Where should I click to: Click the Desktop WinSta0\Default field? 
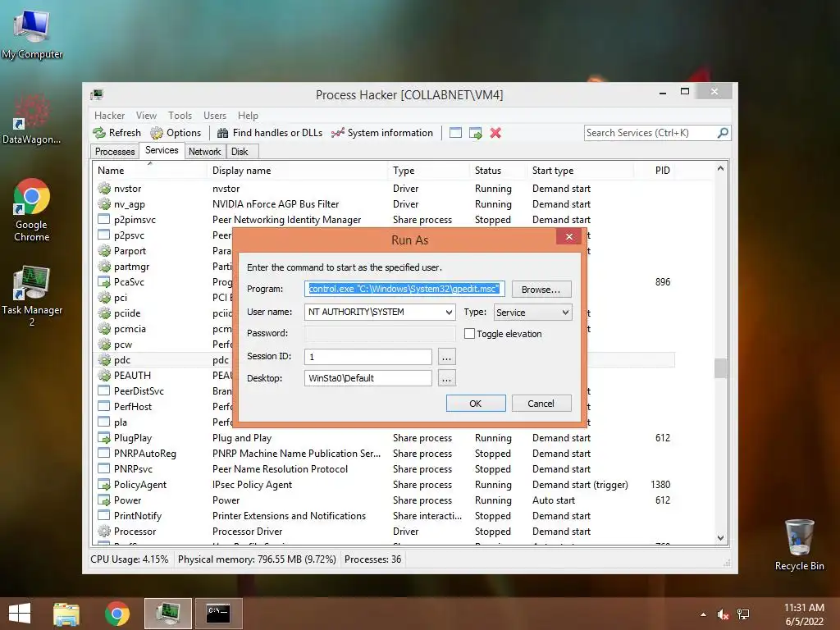pyautogui.click(x=368, y=378)
